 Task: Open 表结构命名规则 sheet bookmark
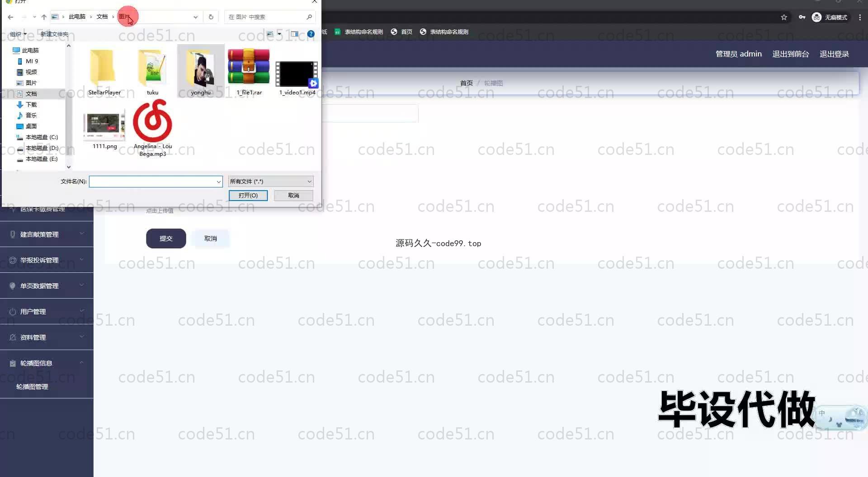359,32
